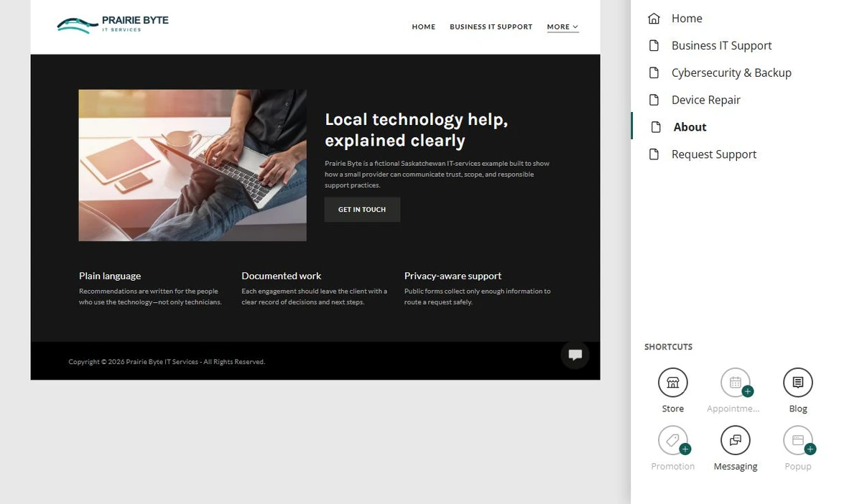Screen dimensions: 862x504
Task: Click the 'Documented work' heading
Action: [x=282, y=276]
